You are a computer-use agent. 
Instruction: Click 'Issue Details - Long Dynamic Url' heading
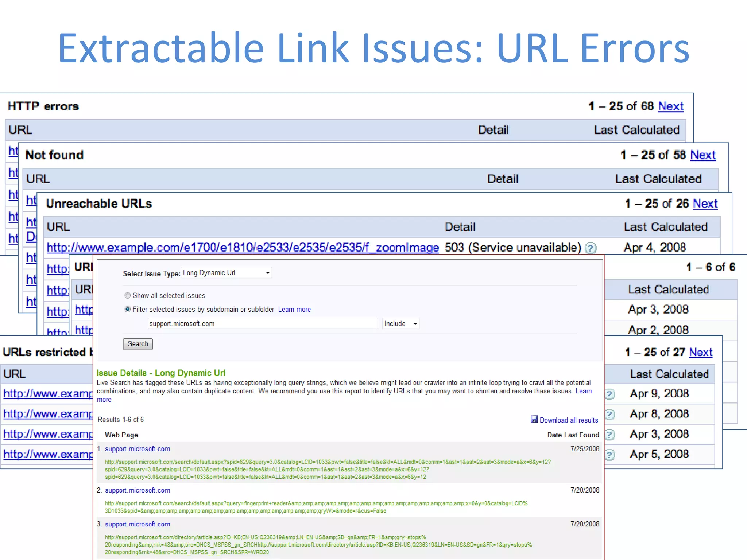(161, 373)
